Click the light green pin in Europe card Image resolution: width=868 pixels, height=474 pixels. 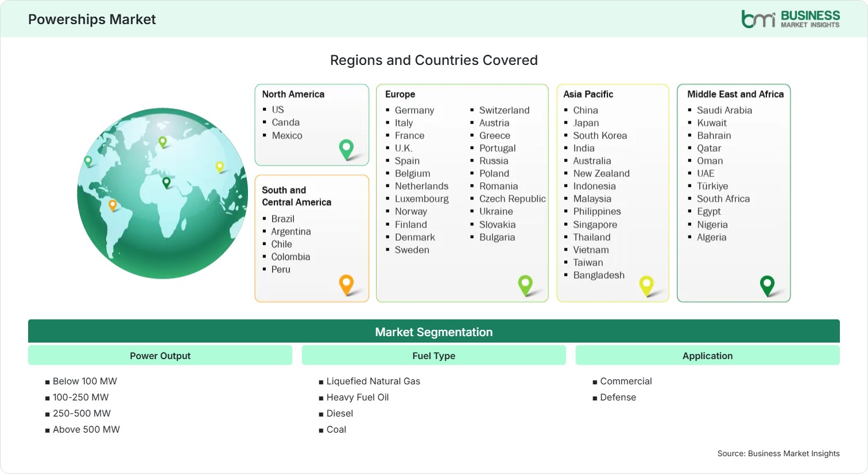click(x=525, y=285)
